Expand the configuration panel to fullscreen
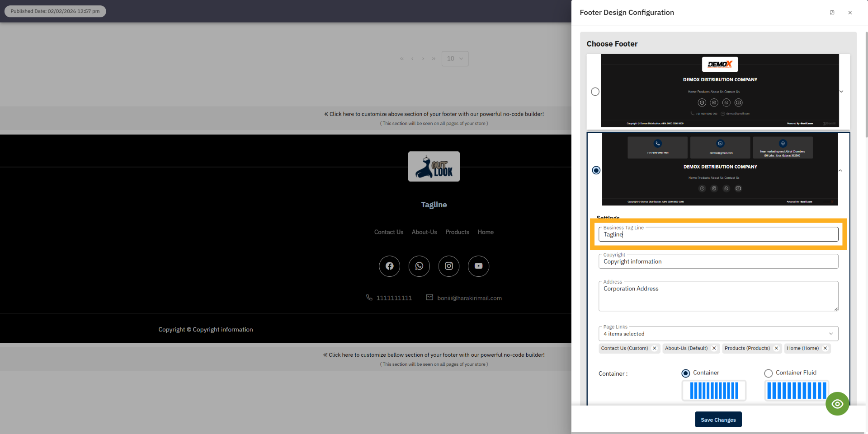The width and height of the screenshot is (868, 434). 832,13
